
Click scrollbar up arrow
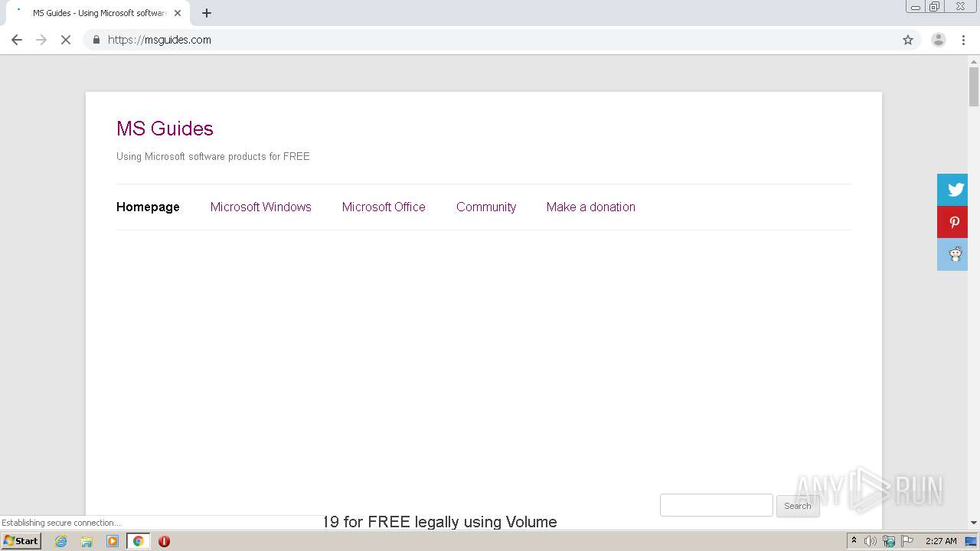pyautogui.click(x=974, y=61)
